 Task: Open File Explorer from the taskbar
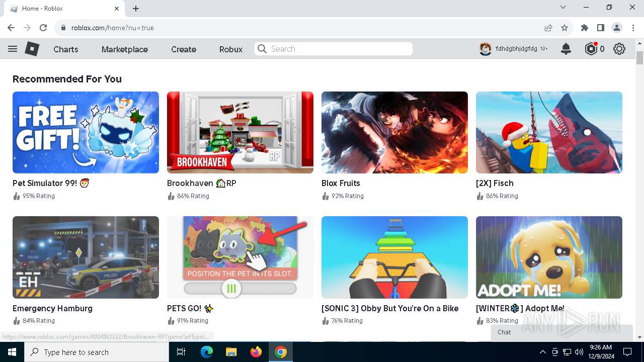(x=231, y=352)
